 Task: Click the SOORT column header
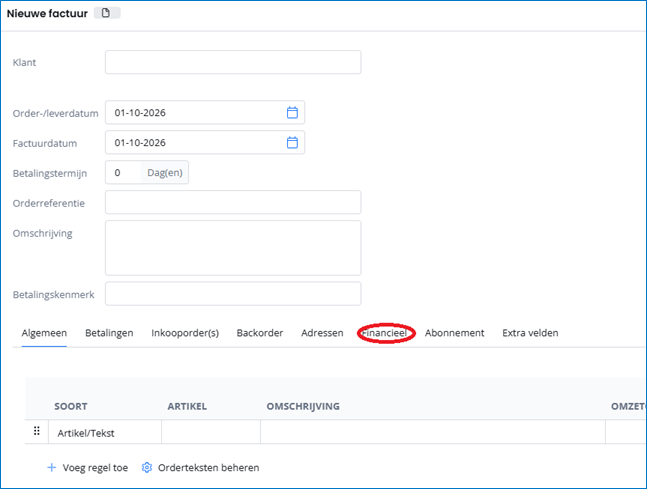coord(71,406)
